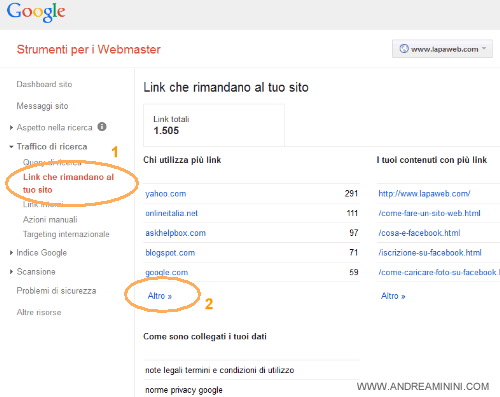Click the Link che rimandano al tuo sito title
Viewport: 500px width, 397px height.
(226, 87)
